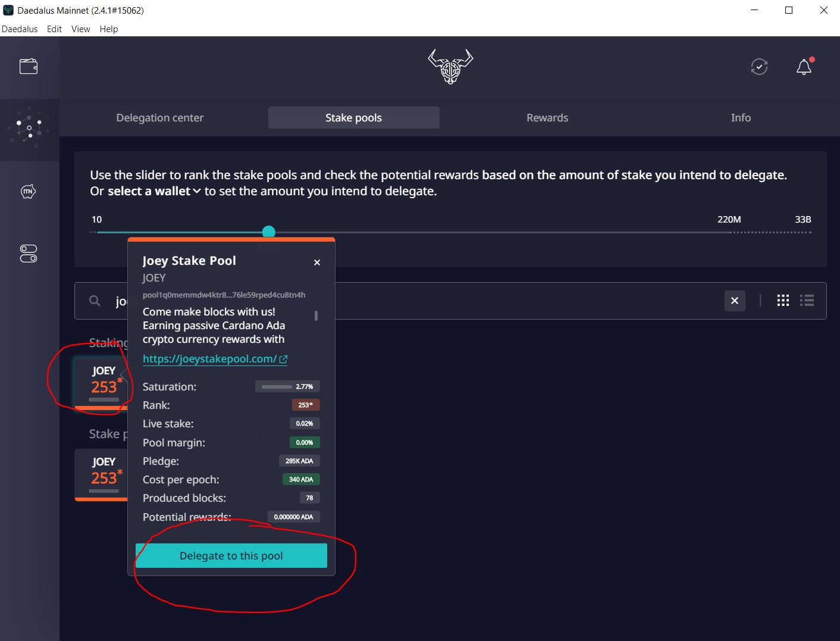Switch to grid view of stake pools
The width and height of the screenshot is (840, 641).
783,301
